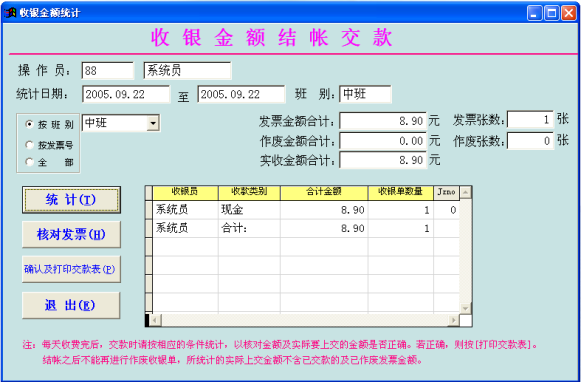Click the 退出(E) button

point(71,305)
